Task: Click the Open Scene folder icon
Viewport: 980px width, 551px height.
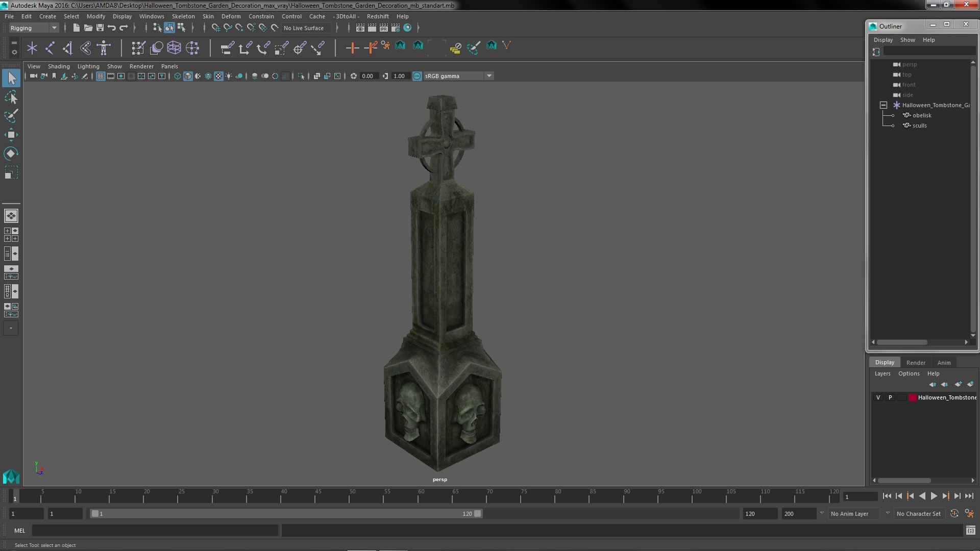Action: coord(88,28)
